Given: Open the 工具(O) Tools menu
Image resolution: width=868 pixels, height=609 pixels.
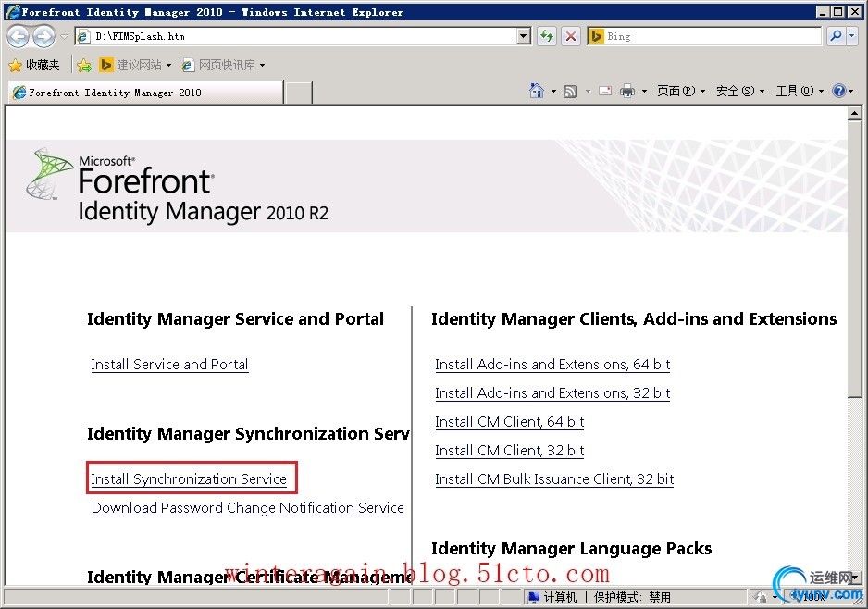Looking at the screenshot, I should pos(800,91).
